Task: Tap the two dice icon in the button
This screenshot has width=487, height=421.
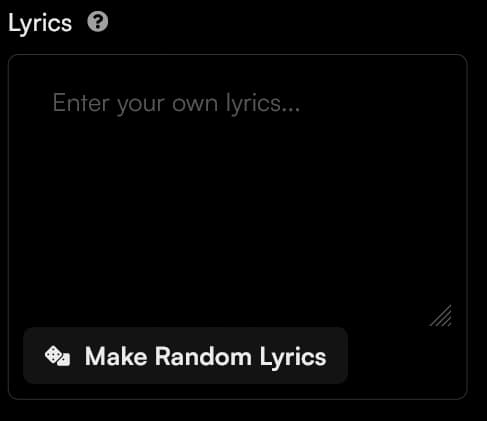Action: pos(57,356)
